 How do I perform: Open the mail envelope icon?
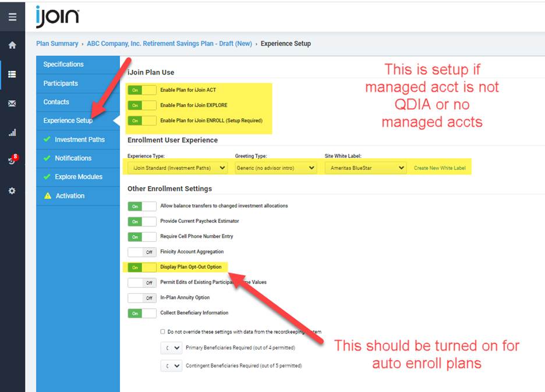pos(12,104)
